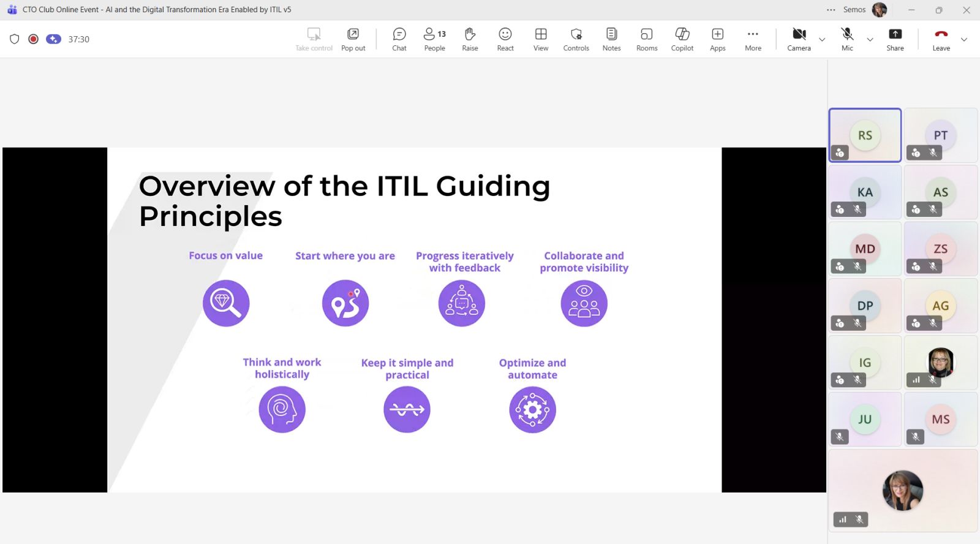
Task: Click the Teams logo in title bar
Action: [x=12, y=10]
